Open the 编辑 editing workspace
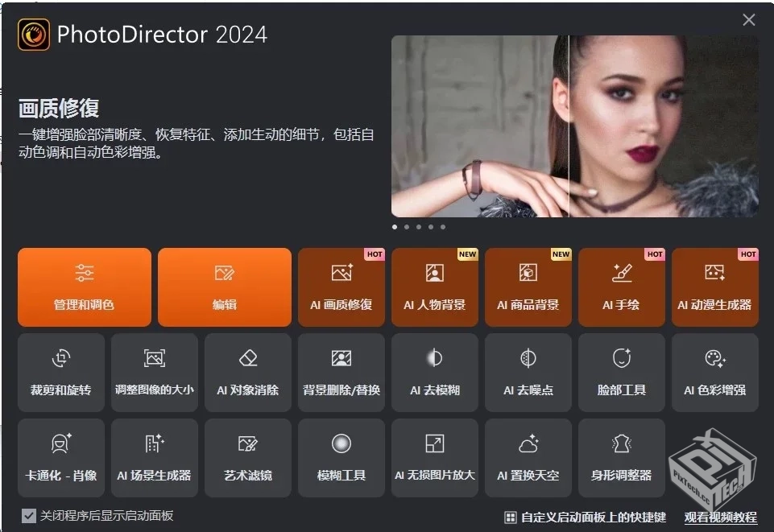 click(224, 287)
